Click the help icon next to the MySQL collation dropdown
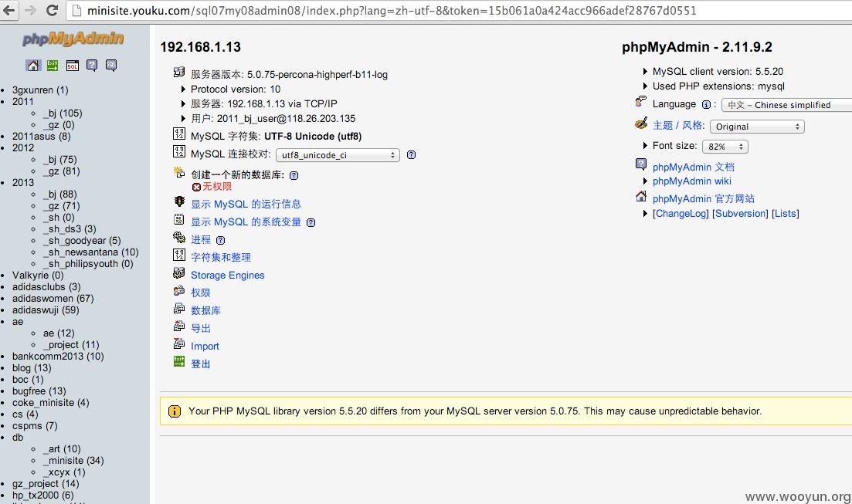Viewport: 852px width, 504px height. pyautogui.click(x=412, y=155)
